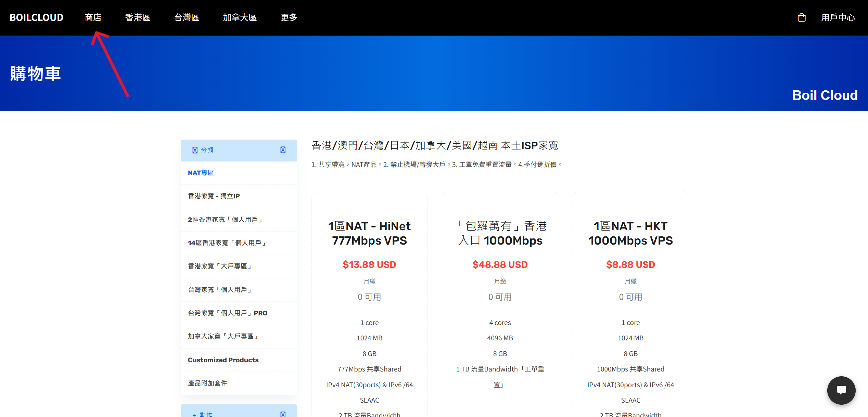Viewport: 868px width, 417px height.
Task: Select 台灣家寬「個人用戶」PRO category
Action: (239, 313)
